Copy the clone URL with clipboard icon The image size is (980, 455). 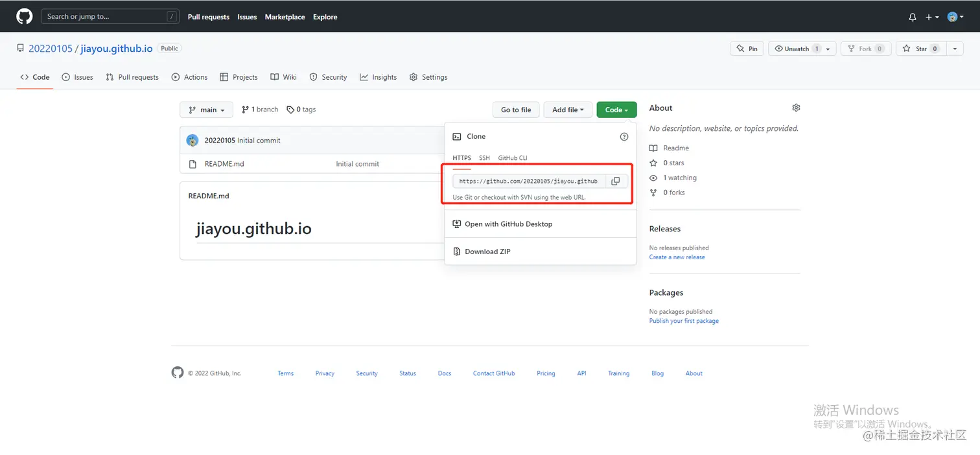click(x=616, y=181)
